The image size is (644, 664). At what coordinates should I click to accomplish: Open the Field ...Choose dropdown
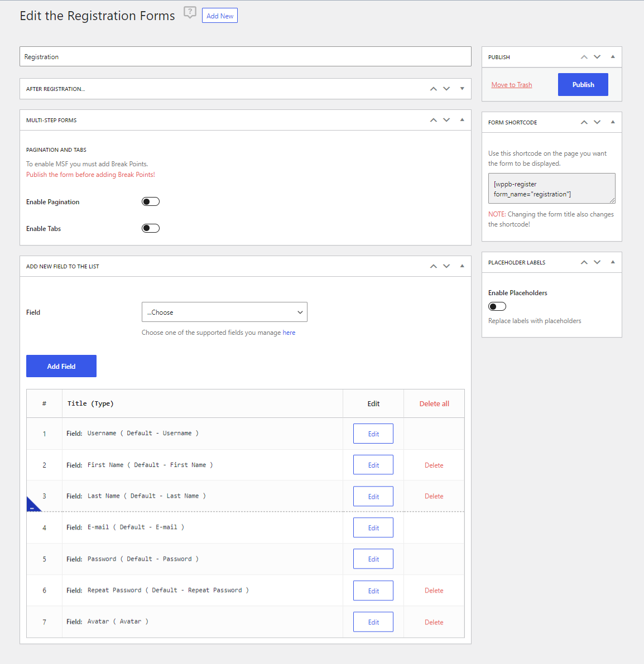pos(224,312)
